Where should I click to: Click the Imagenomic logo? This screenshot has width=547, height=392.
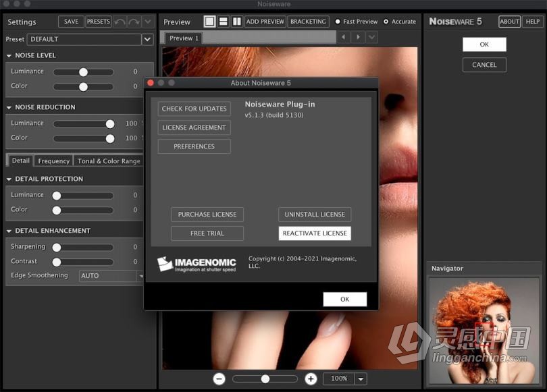(197, 264)
